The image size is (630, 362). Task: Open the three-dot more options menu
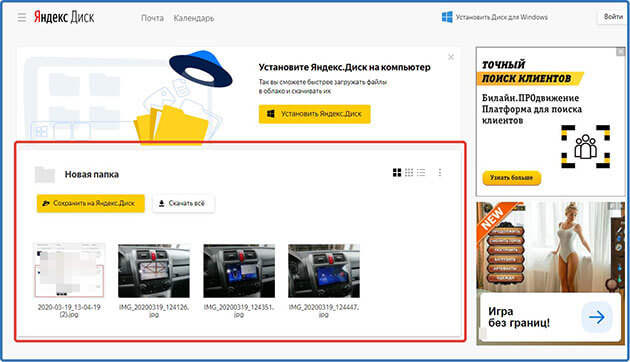440,173
